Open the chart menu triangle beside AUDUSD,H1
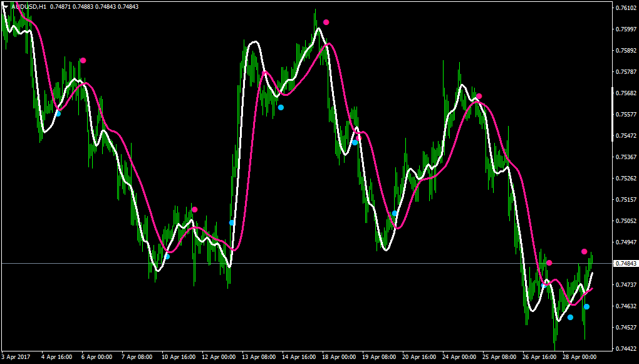Screen dimensions: 639x364 [x=6, y=6]
